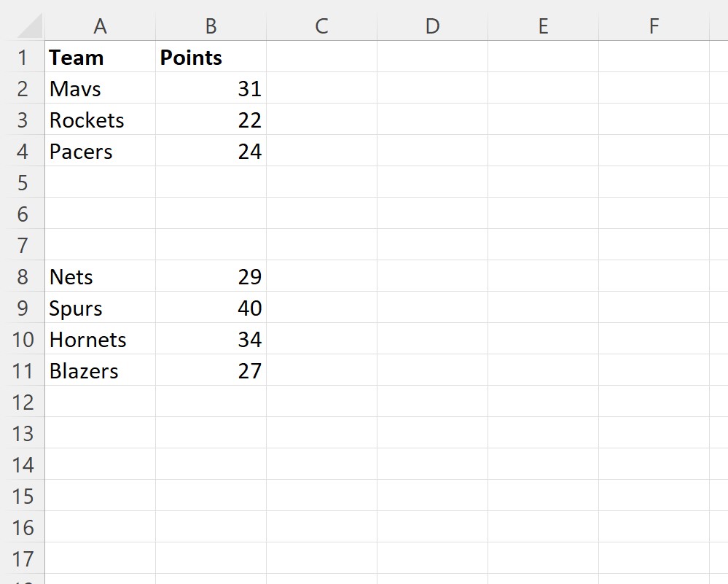Select column A header
The height and width of the screenshot is (584, 728).
coord(100,26)
